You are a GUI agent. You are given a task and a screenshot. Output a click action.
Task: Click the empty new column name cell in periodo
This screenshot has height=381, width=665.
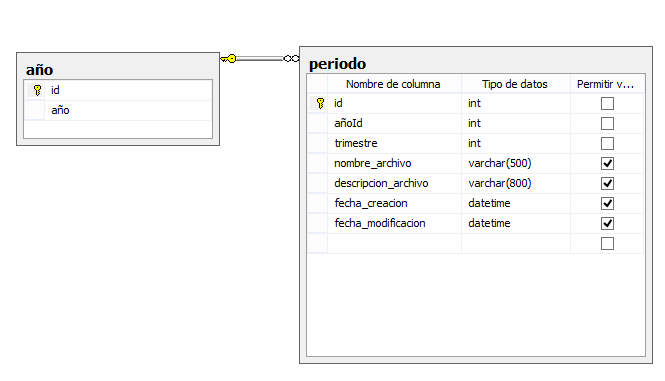click(394, 244)
